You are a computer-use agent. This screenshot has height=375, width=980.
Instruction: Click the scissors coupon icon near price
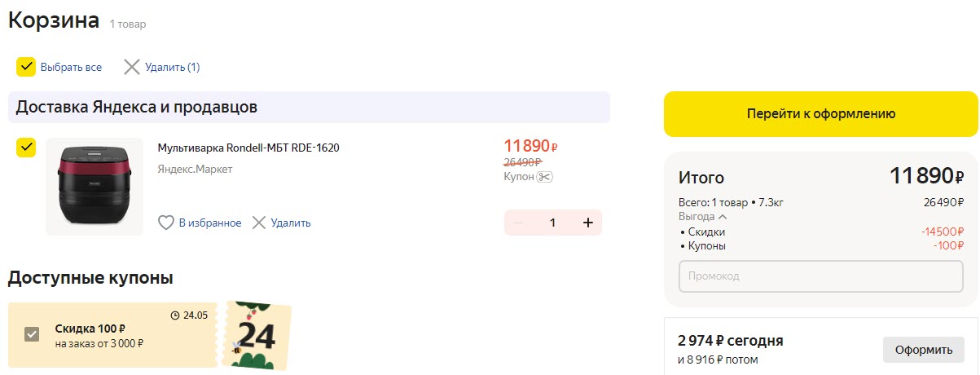click(x=545, y=177)
